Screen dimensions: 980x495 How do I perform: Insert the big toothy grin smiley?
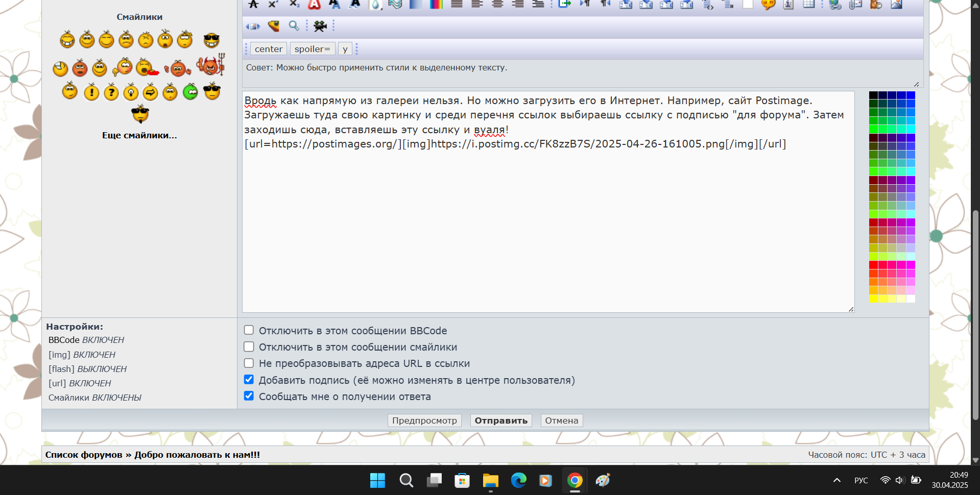pyautogui.click(x=67, y=39)
